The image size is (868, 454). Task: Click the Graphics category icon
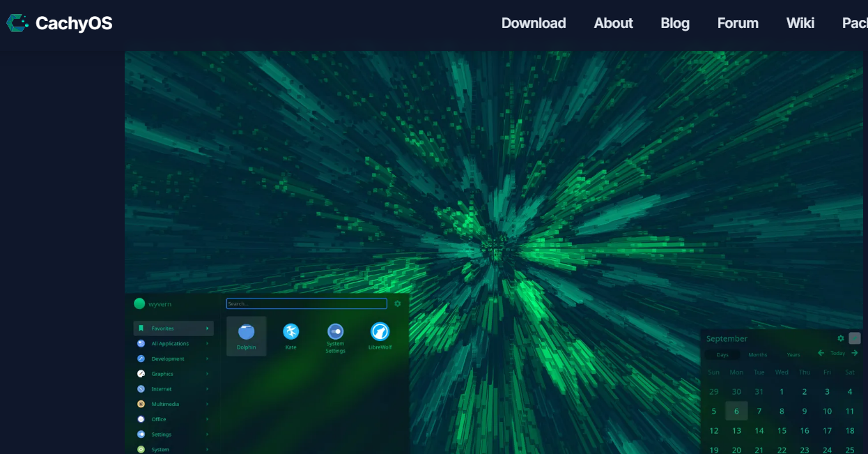(x=141, y=374)
